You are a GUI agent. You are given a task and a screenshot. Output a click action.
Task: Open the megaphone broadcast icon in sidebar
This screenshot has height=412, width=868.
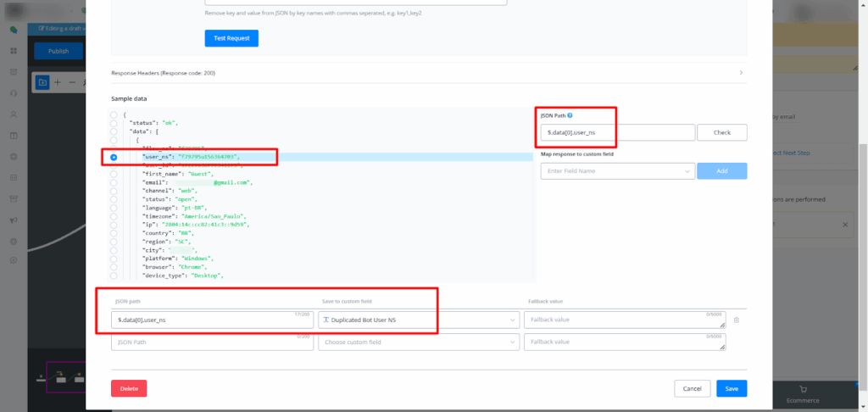point(14,221)
